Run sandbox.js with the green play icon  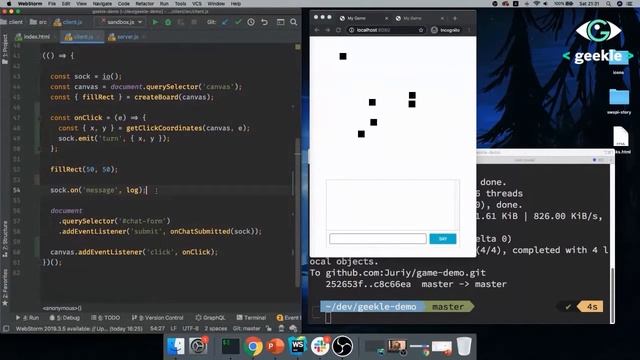pos(155,22)
